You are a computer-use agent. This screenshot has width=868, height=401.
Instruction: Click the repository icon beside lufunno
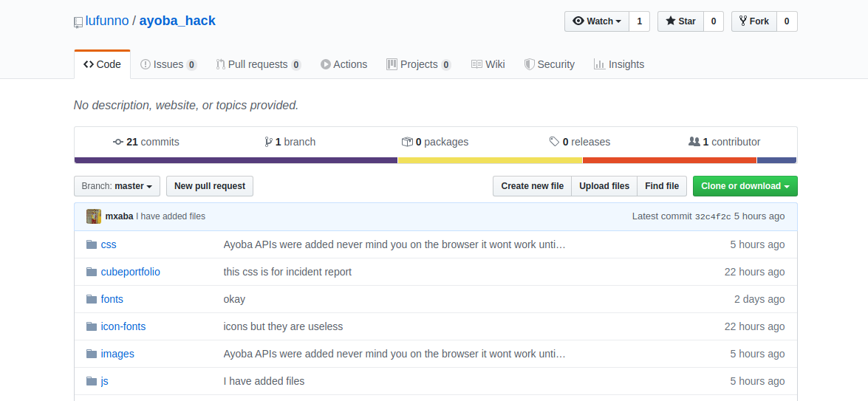[x=78, y=22]
